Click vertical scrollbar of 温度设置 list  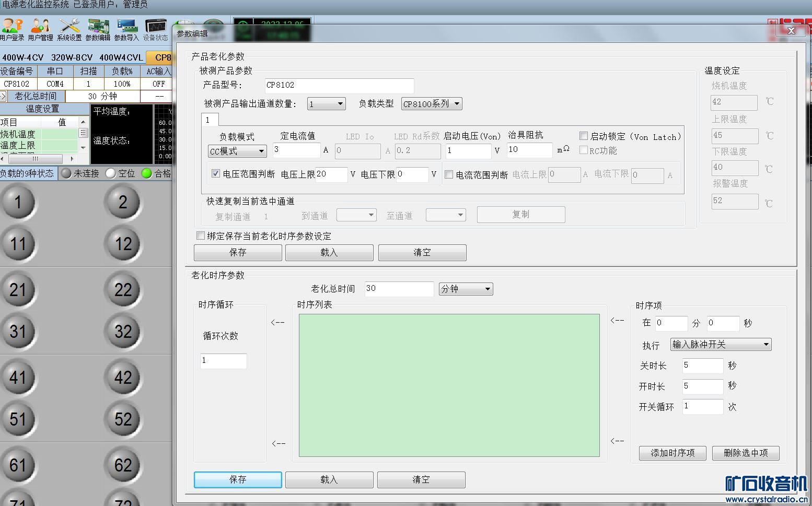[x=83, y=134]
